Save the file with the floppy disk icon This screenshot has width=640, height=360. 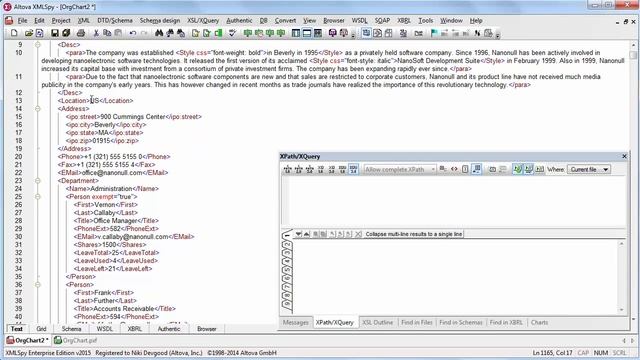(x=54, y=33)
